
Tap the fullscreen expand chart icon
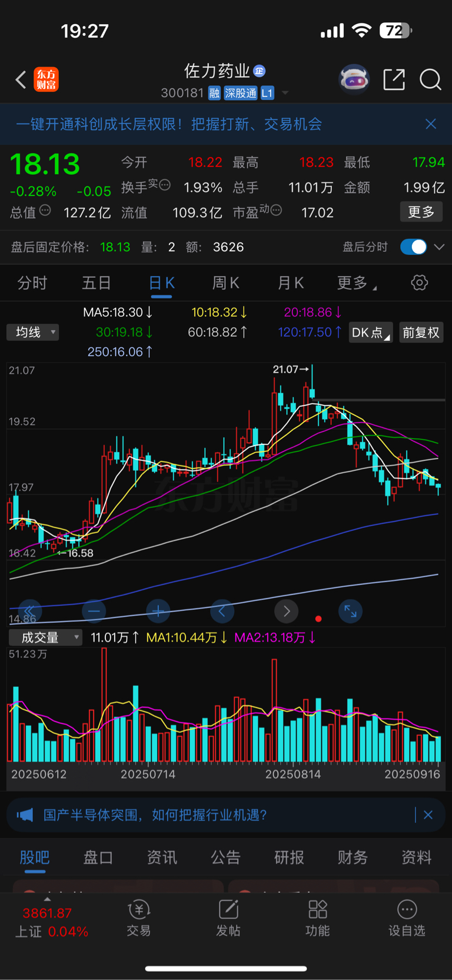[350, 612]
